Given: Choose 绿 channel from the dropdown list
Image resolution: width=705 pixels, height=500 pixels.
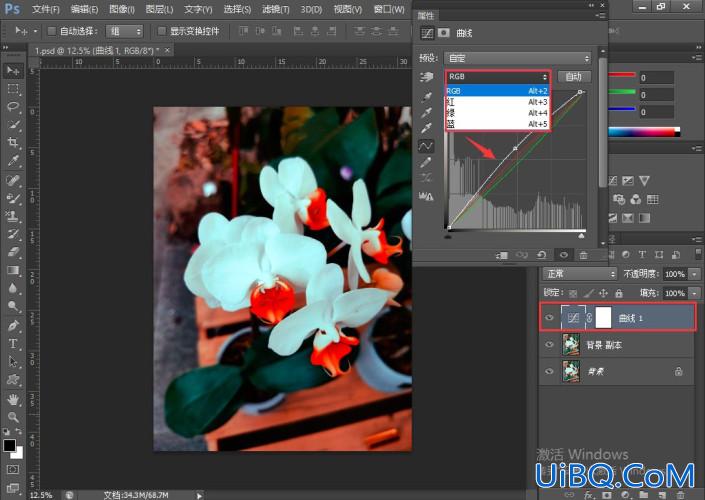Looking at the screenshot, I should 497,113.
